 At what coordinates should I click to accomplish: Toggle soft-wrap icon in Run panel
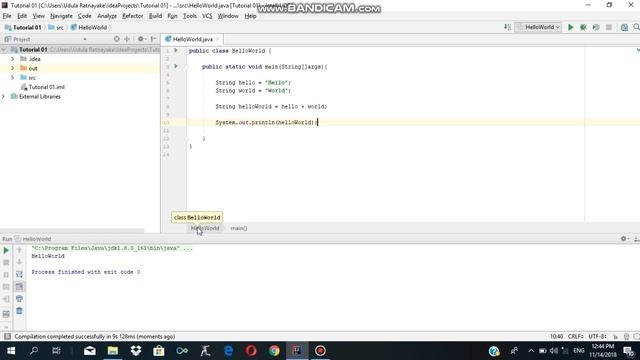point(19,275)
